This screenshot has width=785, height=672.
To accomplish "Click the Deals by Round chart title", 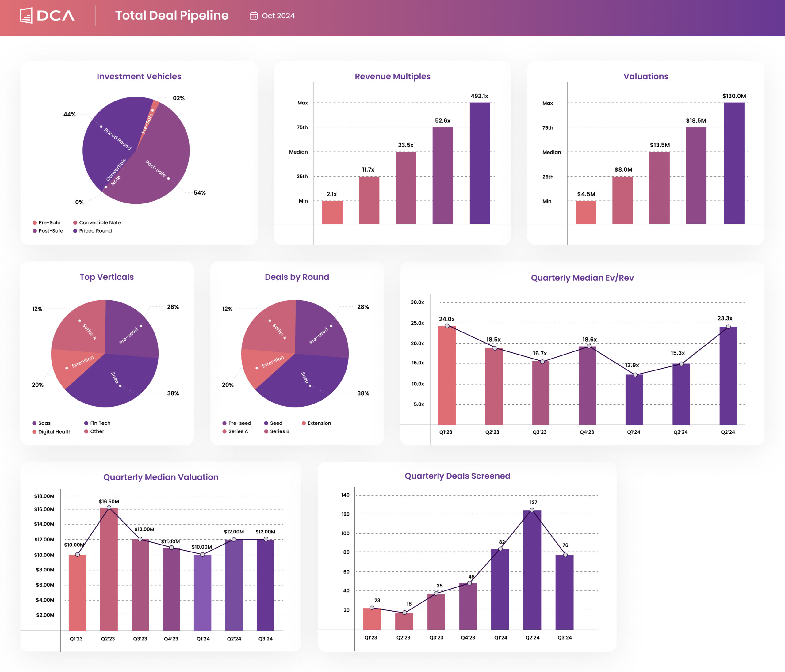I will tap(297, 277).
